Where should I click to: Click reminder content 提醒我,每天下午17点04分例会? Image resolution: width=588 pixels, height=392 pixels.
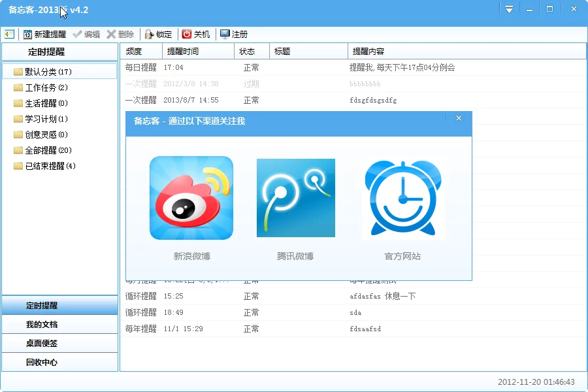[x=402, y=67]
